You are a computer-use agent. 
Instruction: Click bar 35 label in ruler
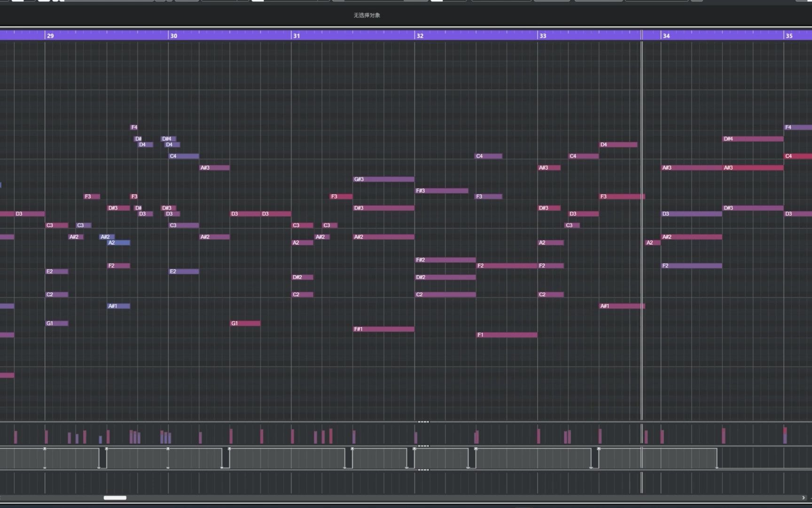pos(789,36)
